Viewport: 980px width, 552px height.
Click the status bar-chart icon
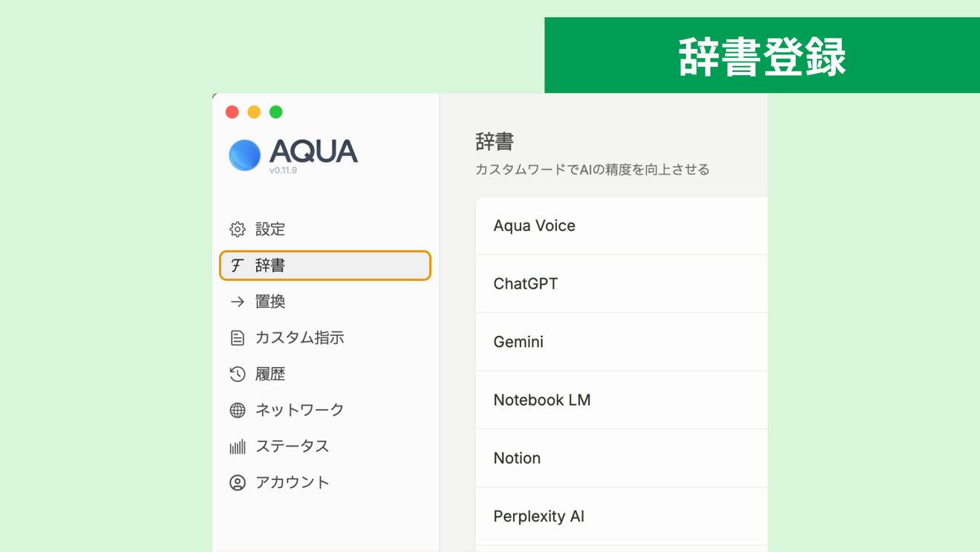(238, 447)
